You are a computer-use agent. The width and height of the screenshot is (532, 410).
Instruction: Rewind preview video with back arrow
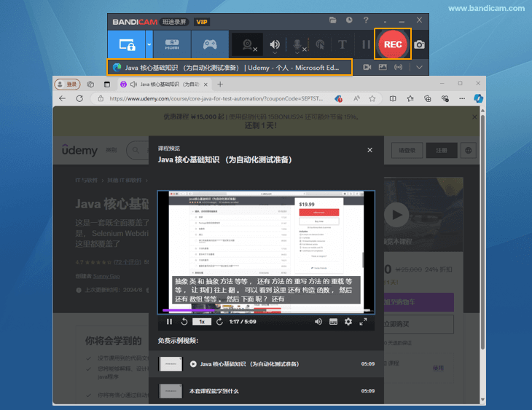tap(184, 321)
